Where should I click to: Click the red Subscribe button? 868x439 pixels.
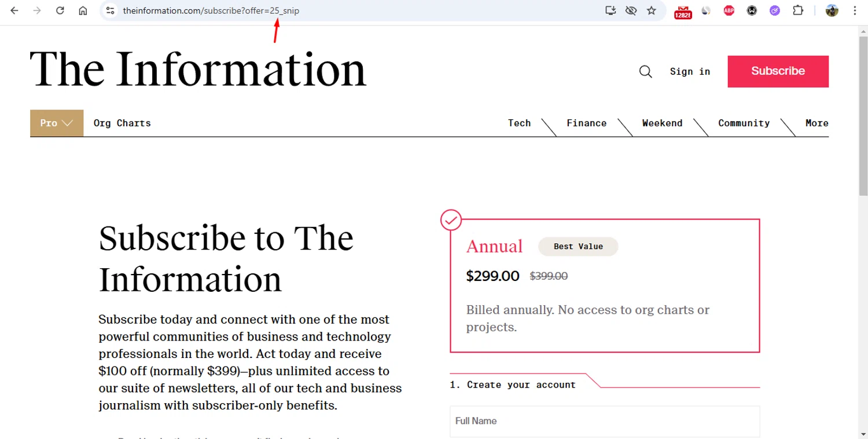[x=778, y=71]
